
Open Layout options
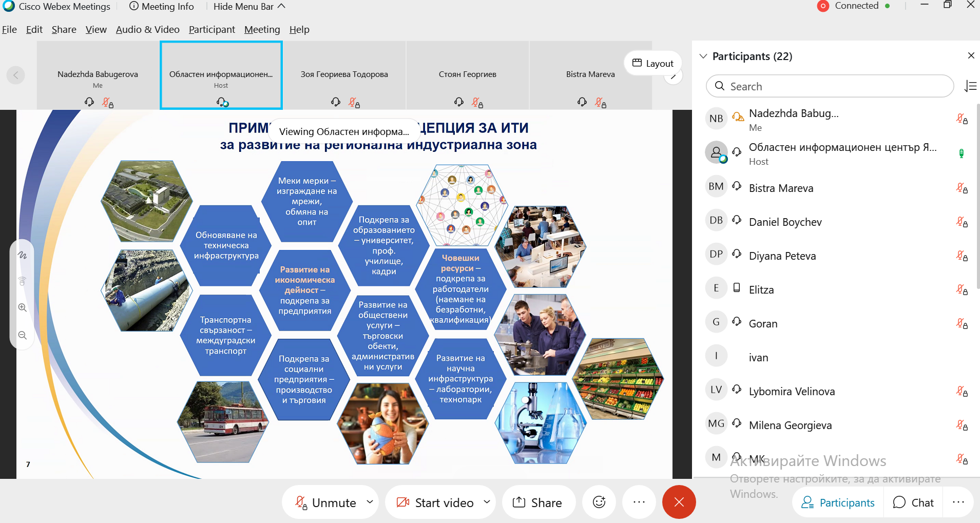click(652, 63)
